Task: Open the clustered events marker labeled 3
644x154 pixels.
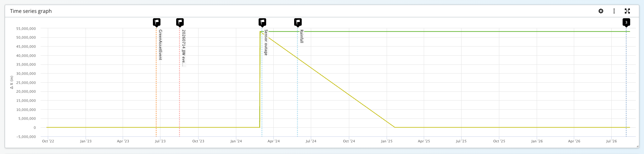Action: tap(626, 22)
